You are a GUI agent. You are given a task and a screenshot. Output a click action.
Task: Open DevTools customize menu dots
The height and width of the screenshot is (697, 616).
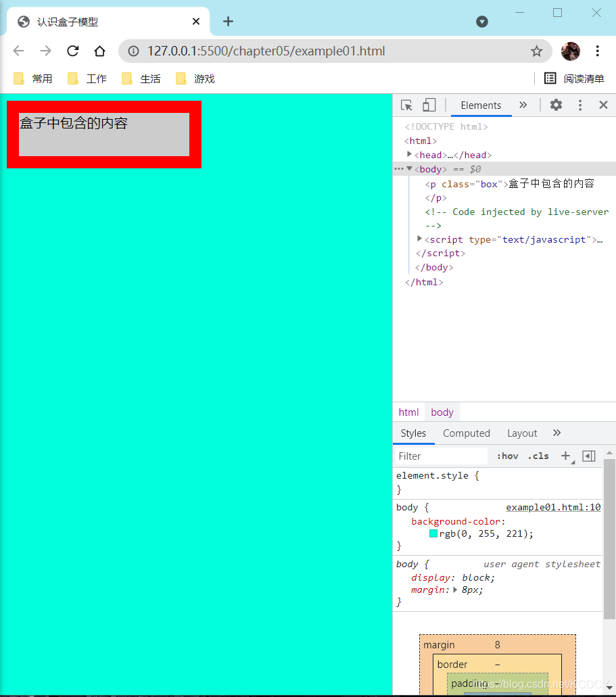coord(580,105)
